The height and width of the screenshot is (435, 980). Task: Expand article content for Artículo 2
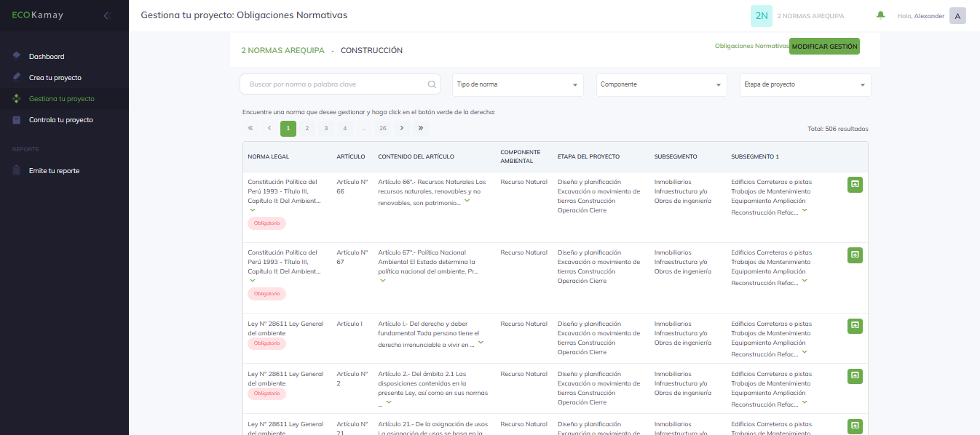(389, 402)
